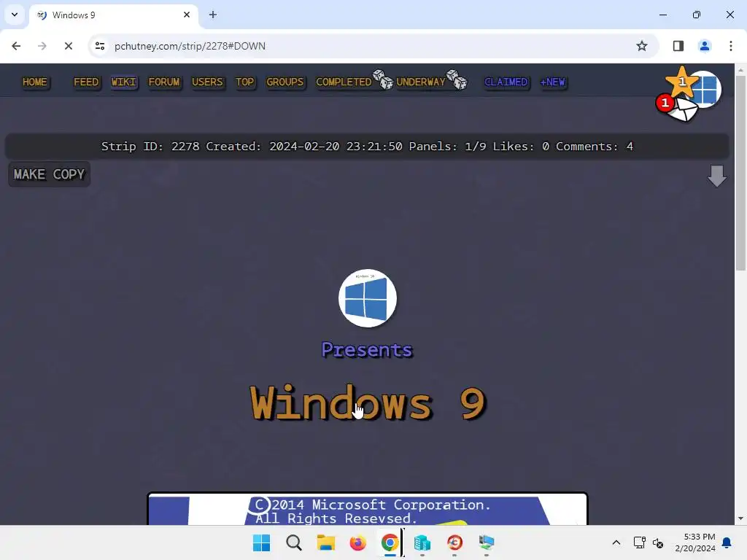Expand the tab search dropdown
This screenshot has height=560, width=747.
coord(15,15)
